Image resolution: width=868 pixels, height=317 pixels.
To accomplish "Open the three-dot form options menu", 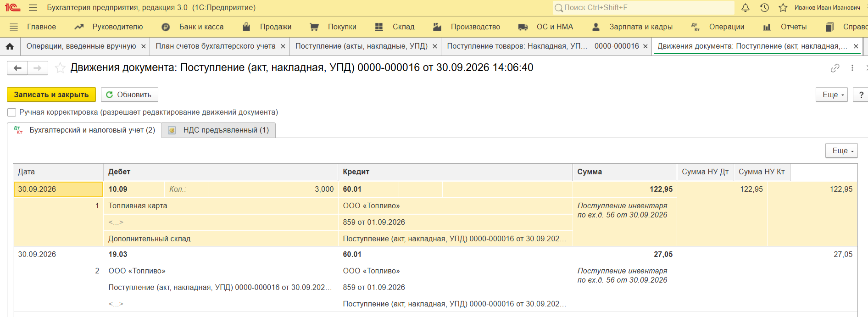I will pyautogui.click(x=852, y=68).
